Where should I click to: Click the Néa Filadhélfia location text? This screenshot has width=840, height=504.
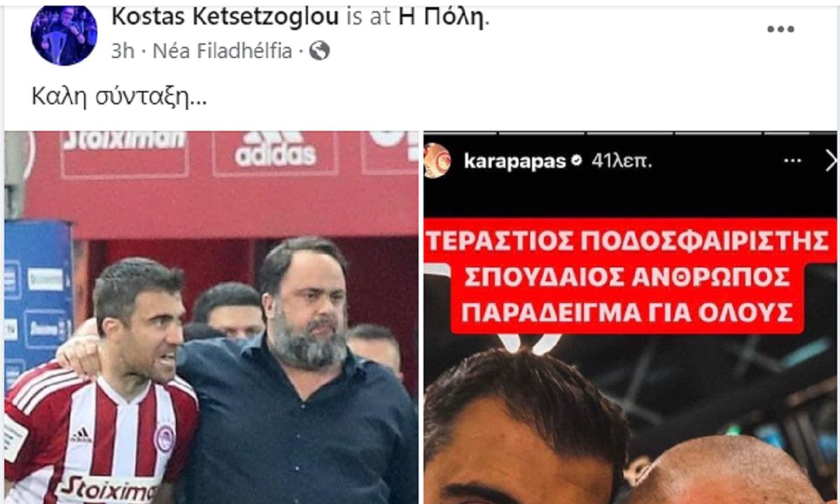[222, 51]
